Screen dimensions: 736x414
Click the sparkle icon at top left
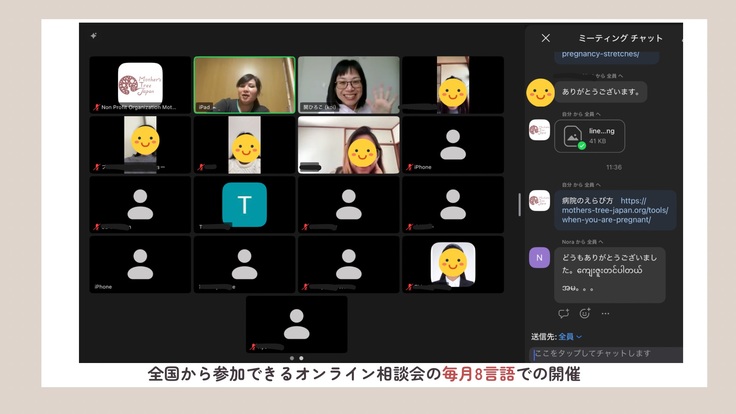click(x=94, y=35)
